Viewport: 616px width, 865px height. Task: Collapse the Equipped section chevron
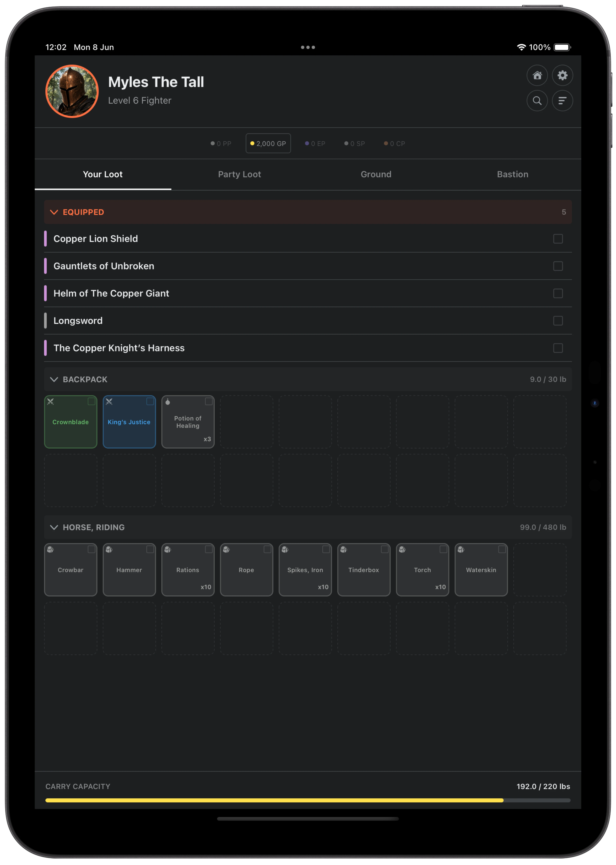[54, 212]
